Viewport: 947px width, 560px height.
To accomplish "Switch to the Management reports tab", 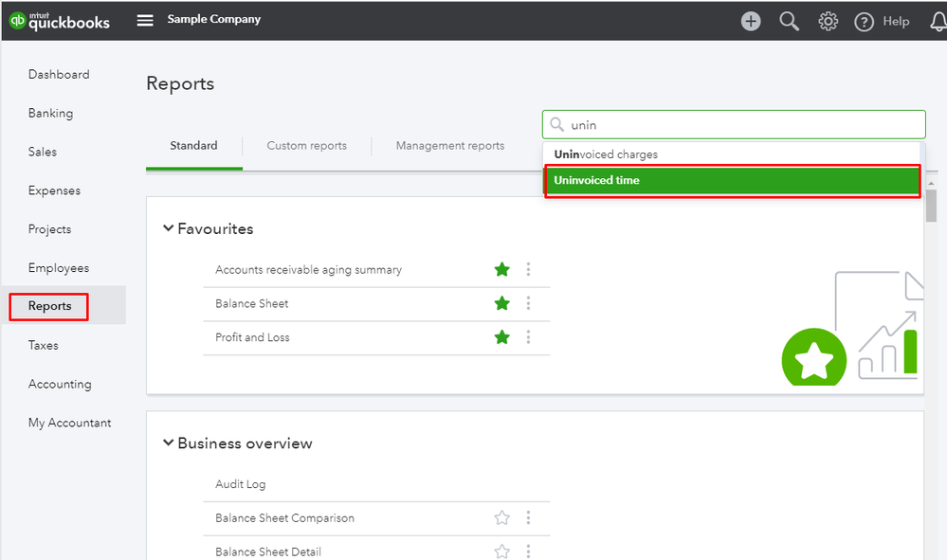I will tap(450, 146).
